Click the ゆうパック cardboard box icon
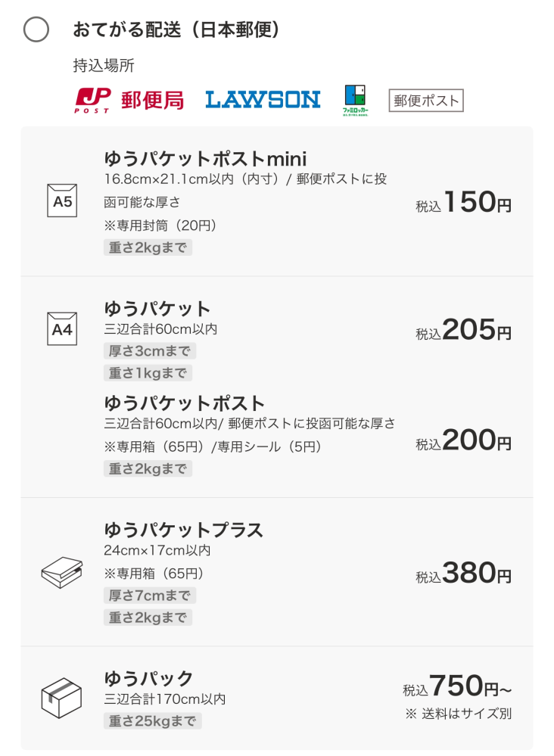554x756 pixels. pyautogui.click(x=61, y=698)
